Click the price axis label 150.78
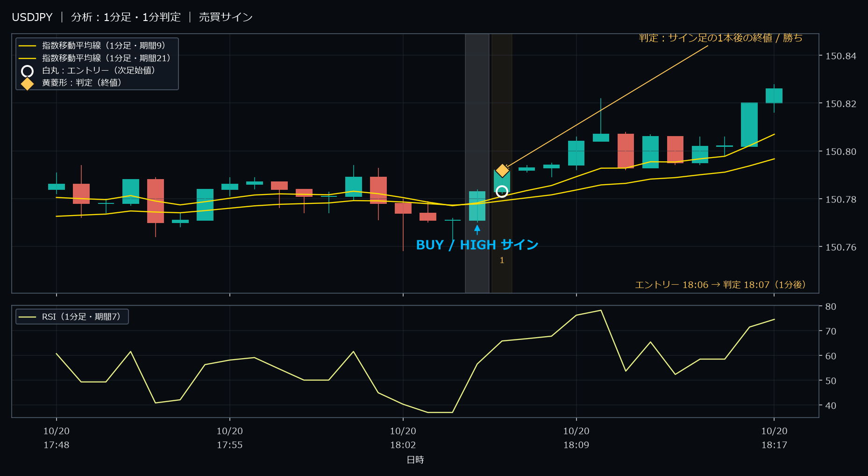 [841, 200]
